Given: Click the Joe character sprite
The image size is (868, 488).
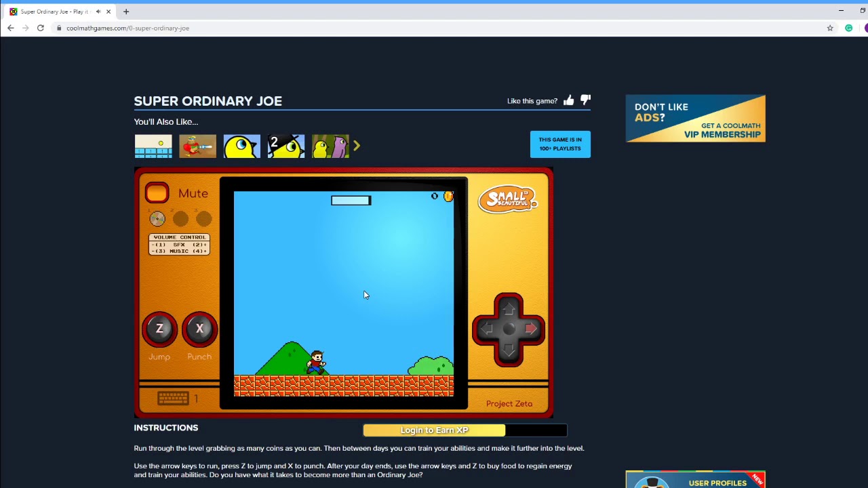Looking at the screenshot, I should coord(316,363).
